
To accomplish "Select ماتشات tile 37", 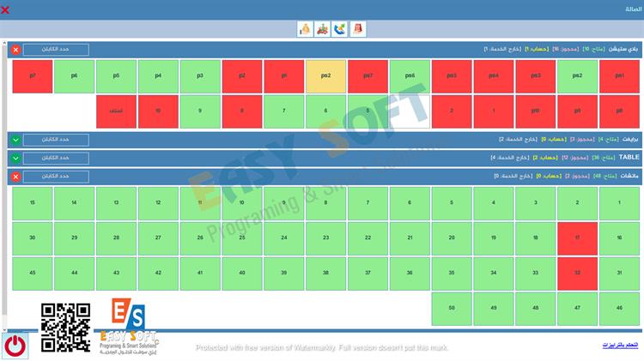I will click(x=368, y=274).
